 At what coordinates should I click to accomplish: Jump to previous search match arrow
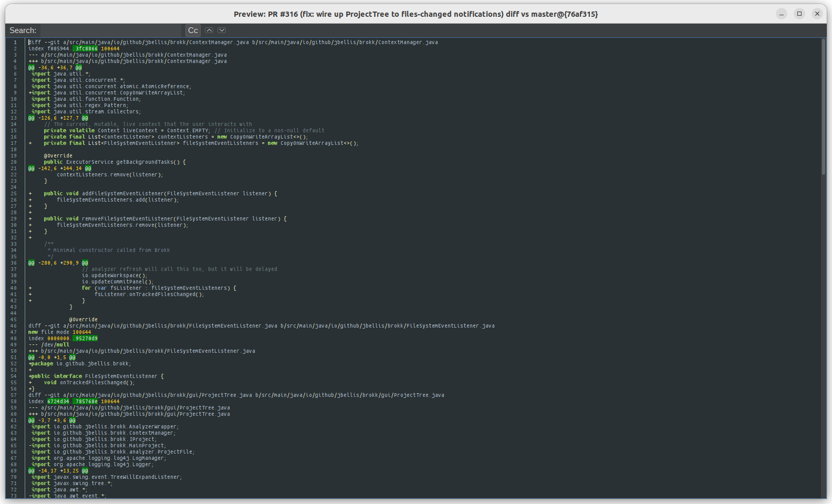[x=209, y=30]
